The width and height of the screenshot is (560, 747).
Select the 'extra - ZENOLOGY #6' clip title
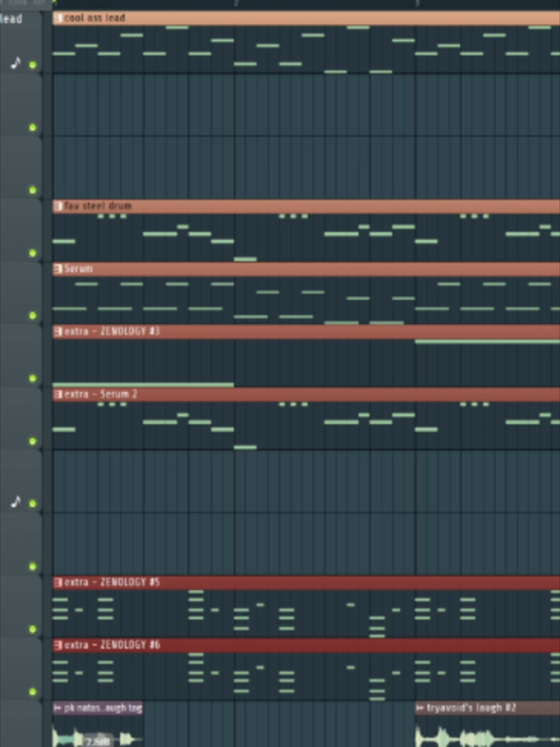(x=112, y=645)
